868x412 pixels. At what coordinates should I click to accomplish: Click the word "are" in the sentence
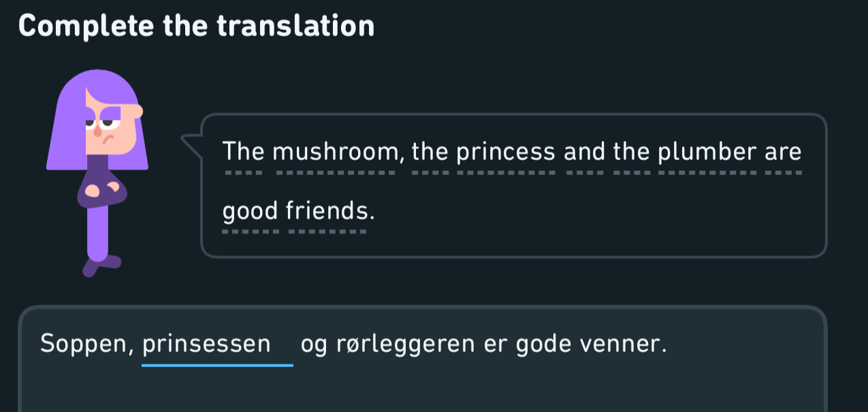click(x=783, y=151)
